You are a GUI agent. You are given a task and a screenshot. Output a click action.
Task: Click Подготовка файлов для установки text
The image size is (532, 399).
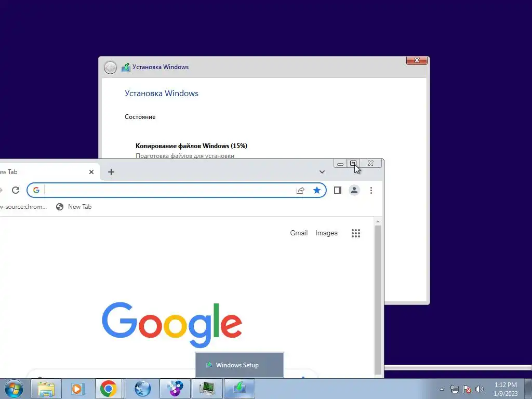tap(185, 156)
